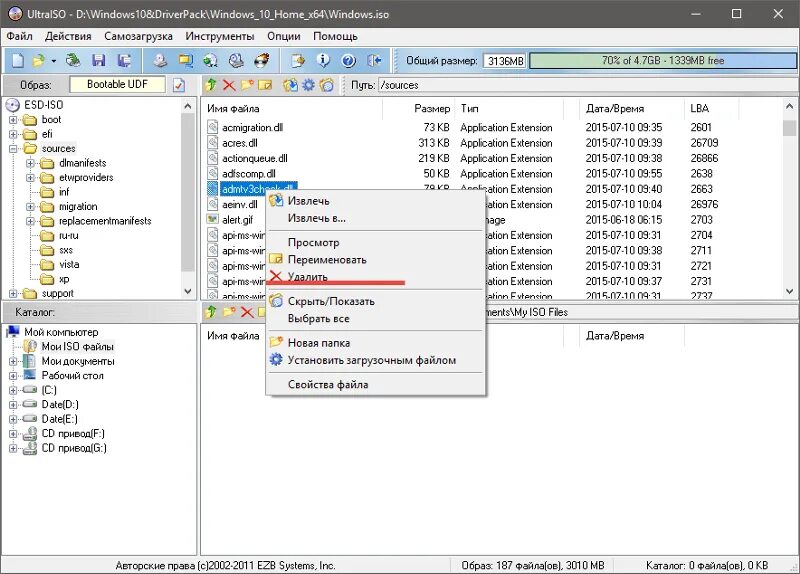
Task: Expand the (C:) drive node in catalog tree
Action: pyautogui.click(x=13, y=390)
